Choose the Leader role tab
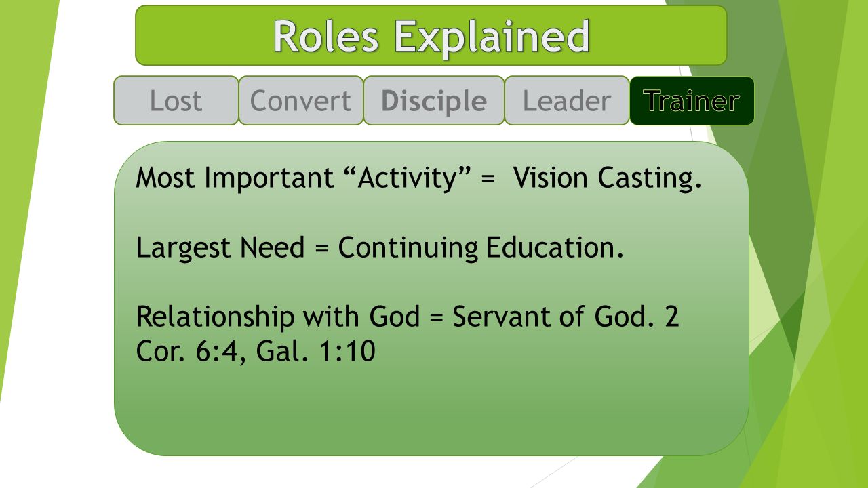The image size is (868, 488). (x=567, y=100)
